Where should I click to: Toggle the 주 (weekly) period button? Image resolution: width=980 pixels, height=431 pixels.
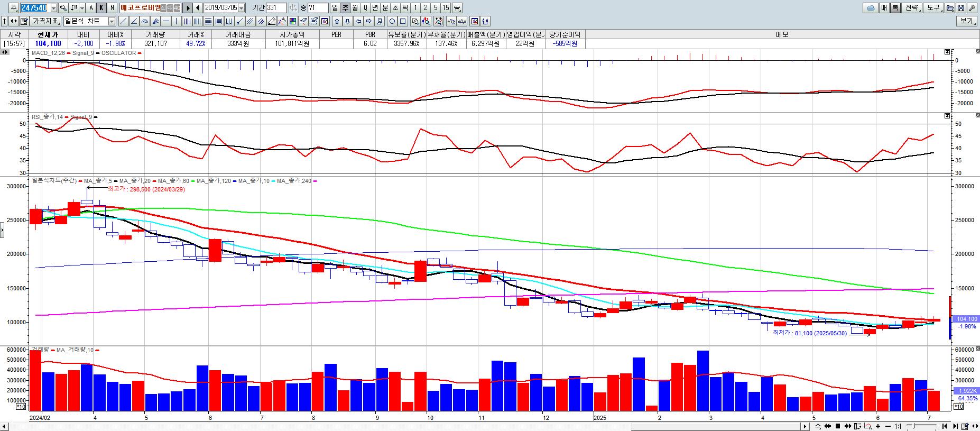(344, 8)
